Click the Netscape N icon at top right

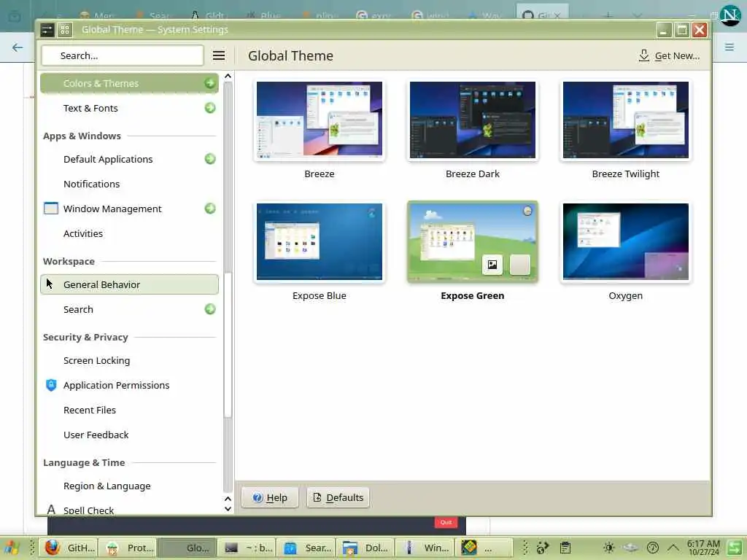tap(729, 16)
